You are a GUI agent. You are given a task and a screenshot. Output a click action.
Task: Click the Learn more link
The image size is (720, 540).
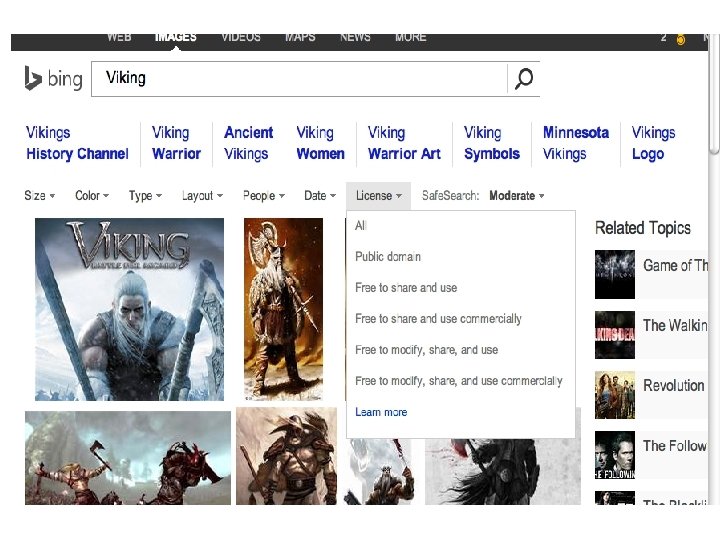pyautogui.click(x=381, y=412)
